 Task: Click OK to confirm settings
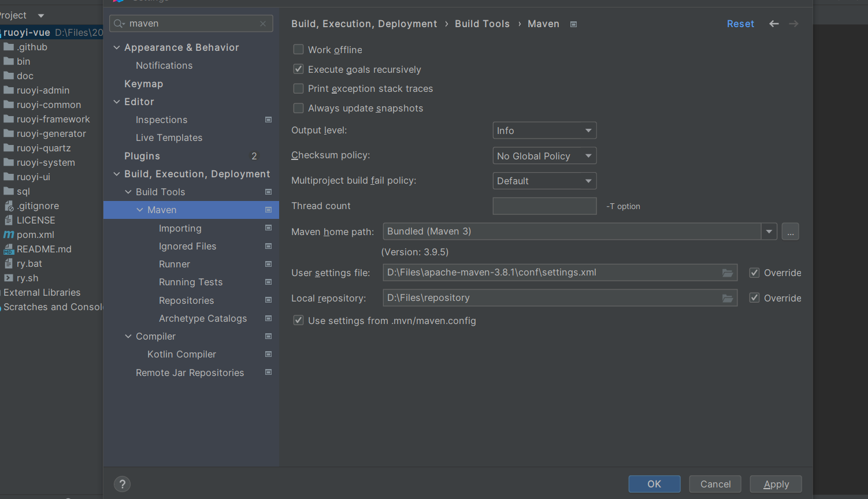point(654,484)
